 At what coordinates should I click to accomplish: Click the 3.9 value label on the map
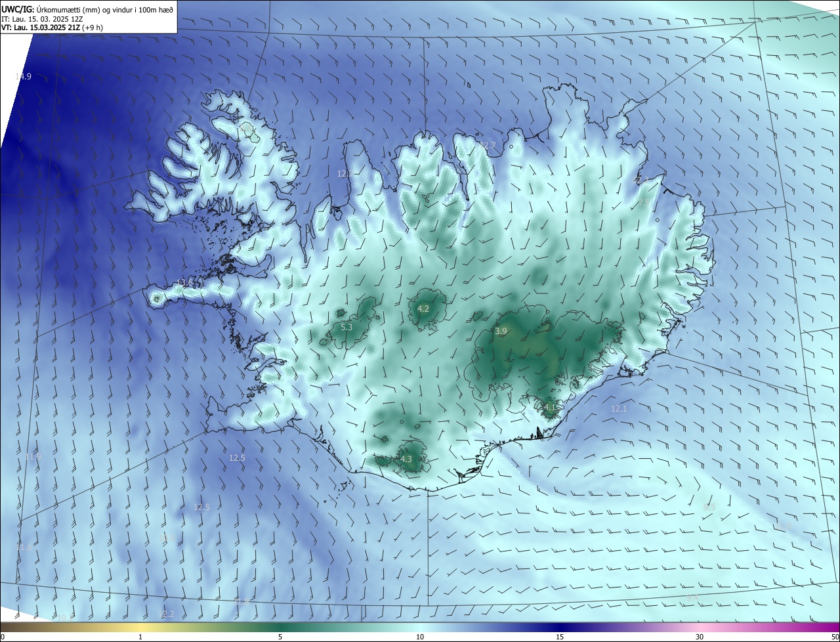(x=501, y=332)
